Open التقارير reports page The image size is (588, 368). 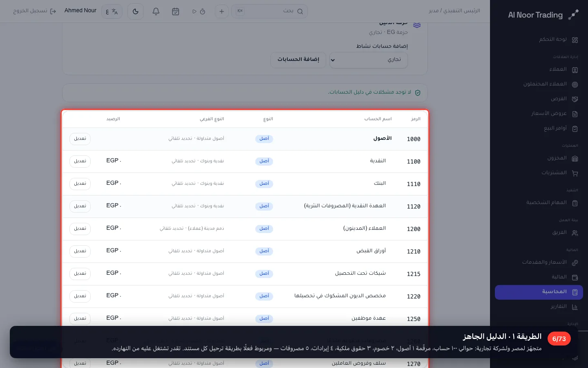click(539, 307)
